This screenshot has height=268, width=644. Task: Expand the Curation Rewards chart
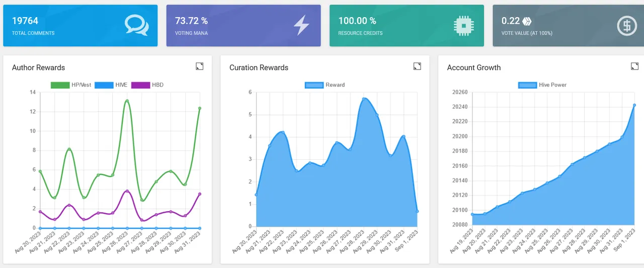pyautogui.click(x=417, y=66)
